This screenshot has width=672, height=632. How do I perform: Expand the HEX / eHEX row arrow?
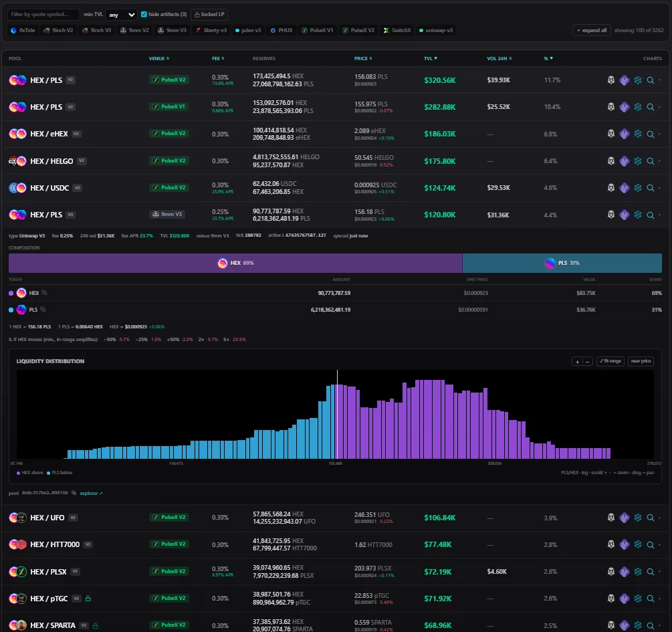[x=659, y=134]
